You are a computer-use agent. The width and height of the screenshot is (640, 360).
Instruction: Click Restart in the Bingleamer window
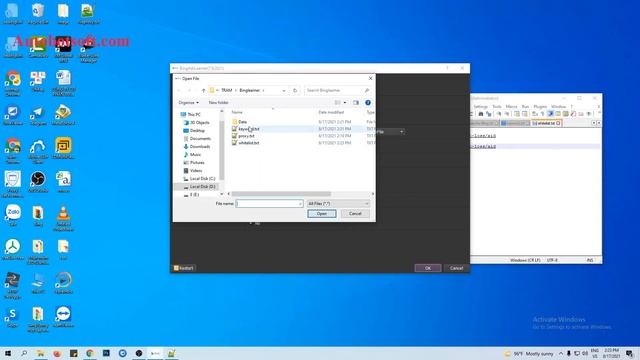tap(184, 268)
